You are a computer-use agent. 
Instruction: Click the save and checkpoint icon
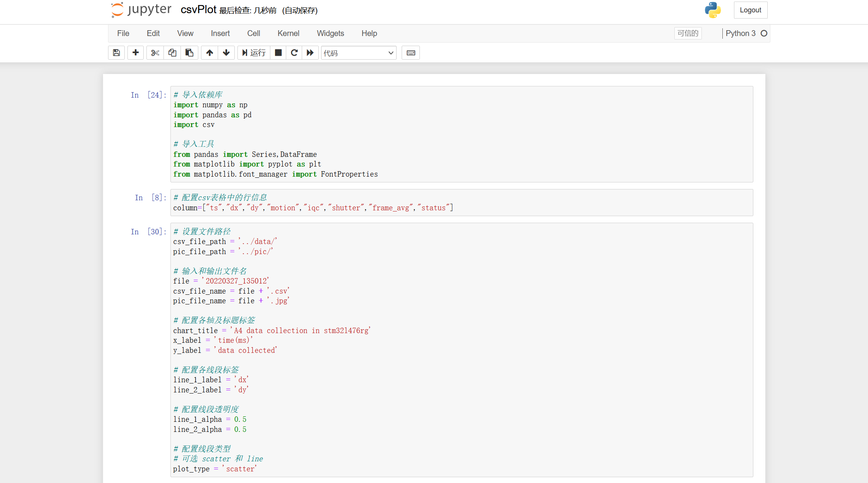point(116,53)
